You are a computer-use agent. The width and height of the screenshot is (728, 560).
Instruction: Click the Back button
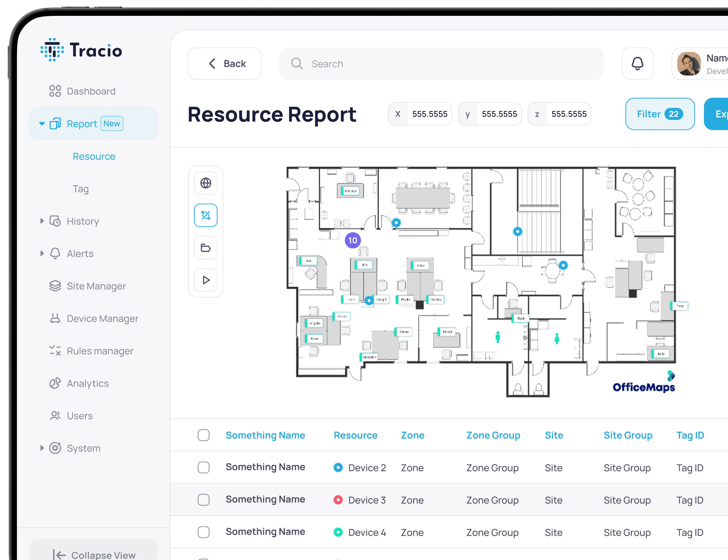pos(224,63)
